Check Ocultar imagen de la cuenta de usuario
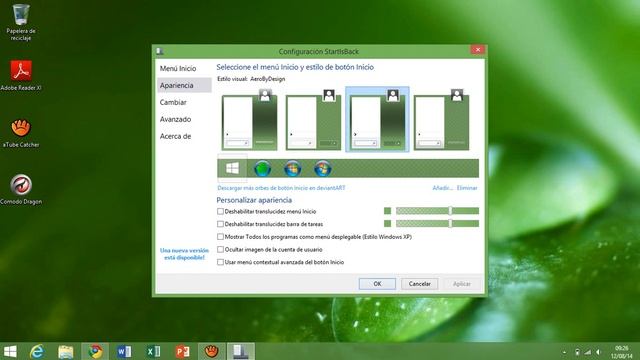 [x=220, y=249]
